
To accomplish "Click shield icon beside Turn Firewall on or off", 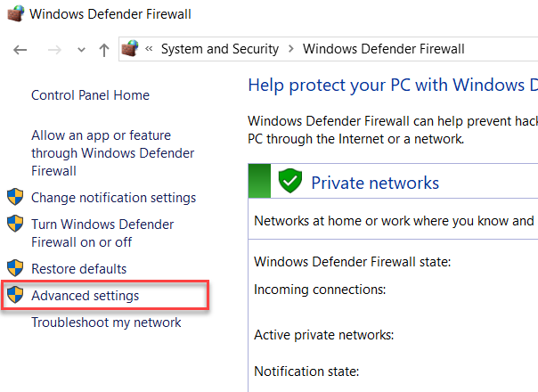I will [x=15, y=225].
